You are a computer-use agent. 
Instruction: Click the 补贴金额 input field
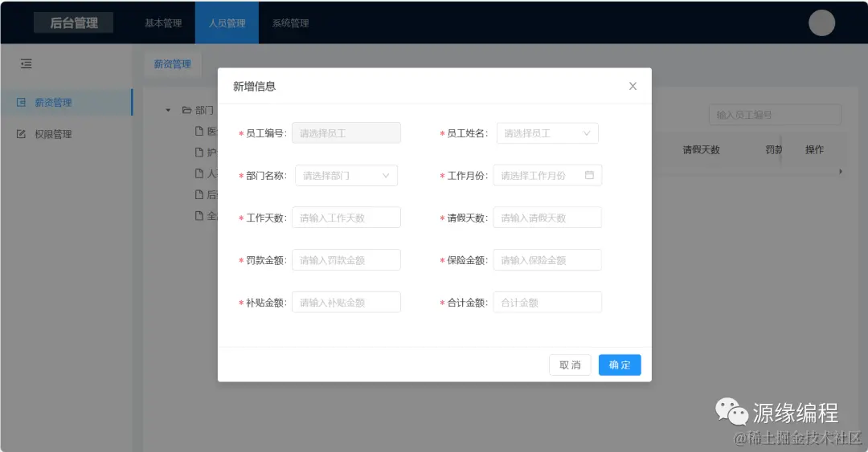tap(346, 303)
